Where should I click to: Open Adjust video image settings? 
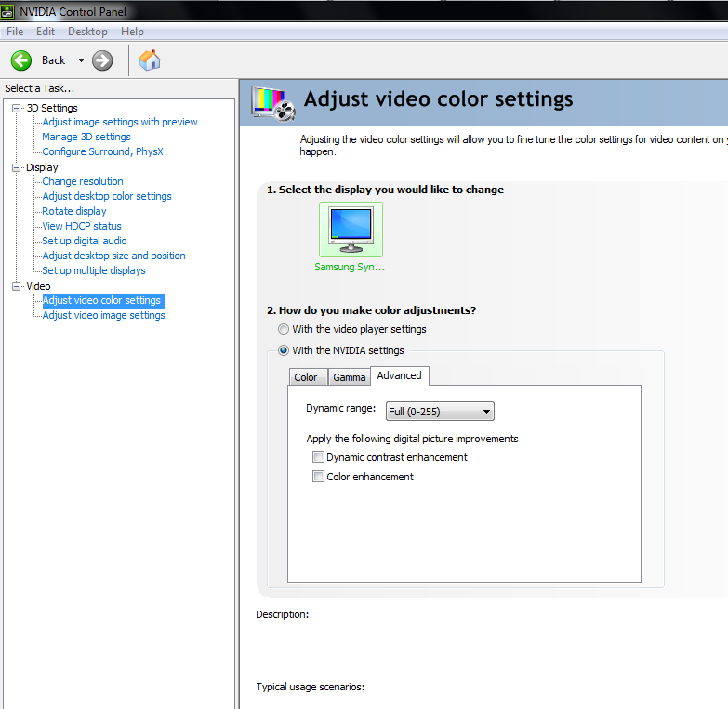[103, 315]
